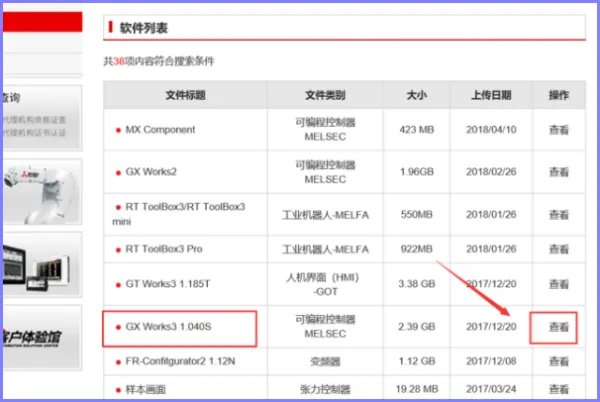Open the GT Works3 1.185T title
Image resolution: width=600 pixels, height=402 pixels.
[x=168, y=284]
